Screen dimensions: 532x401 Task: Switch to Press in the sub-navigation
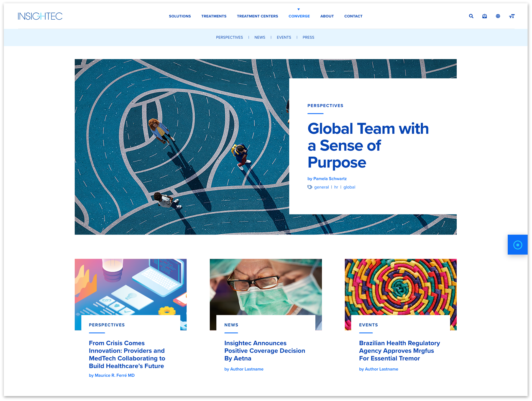pos(308,37)
